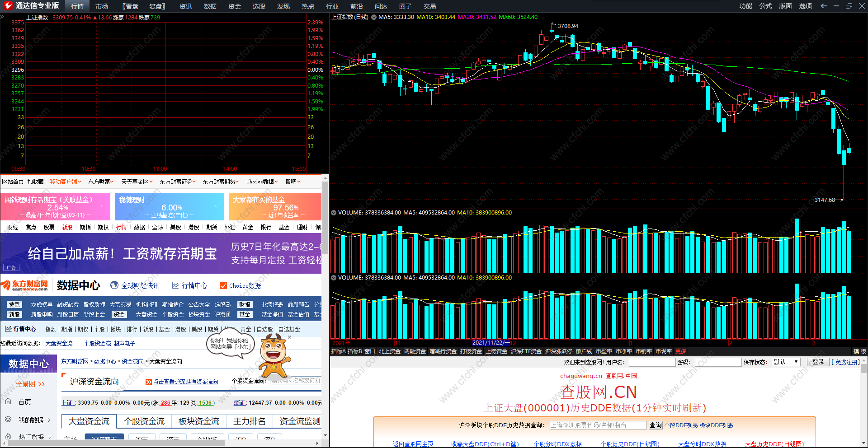Click 点击查看沪深港通资金流向 link
The height and width of the screenshot is (448, 868).
(186, 382)
